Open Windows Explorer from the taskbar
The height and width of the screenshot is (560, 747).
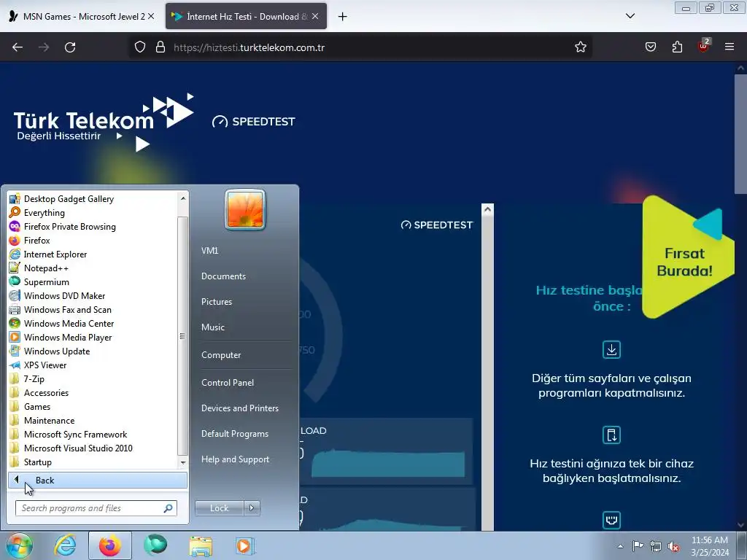[x=201, y=545]
